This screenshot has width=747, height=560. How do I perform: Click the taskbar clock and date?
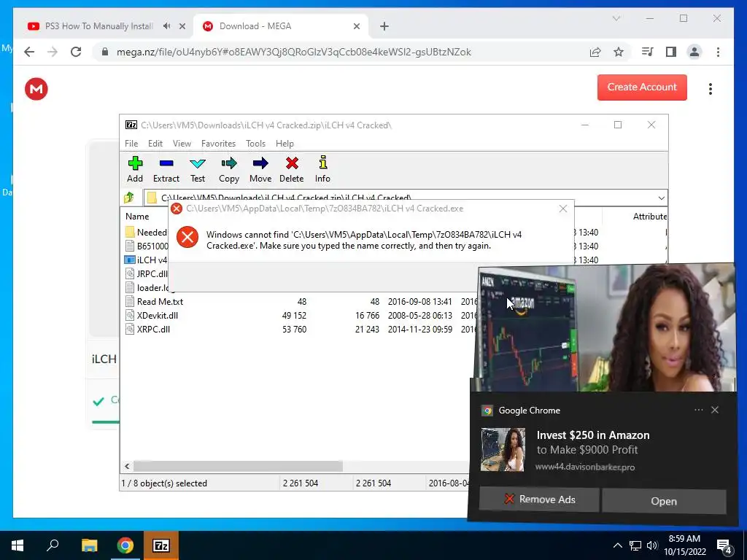coord(684,545)
